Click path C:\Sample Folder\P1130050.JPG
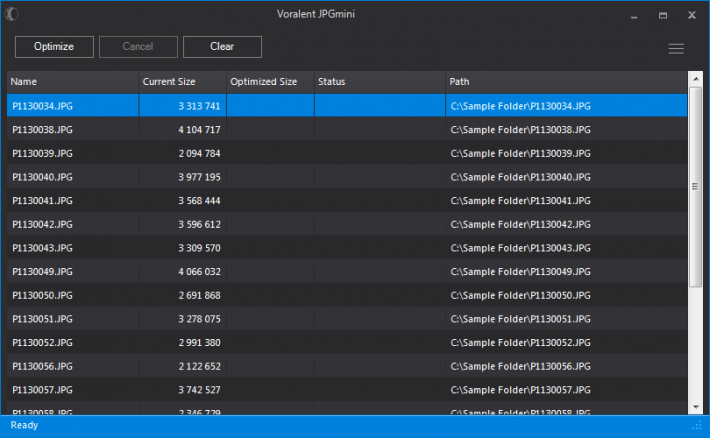Image resolution: width=710 pixels, height=438 pixels. point(520,295)
